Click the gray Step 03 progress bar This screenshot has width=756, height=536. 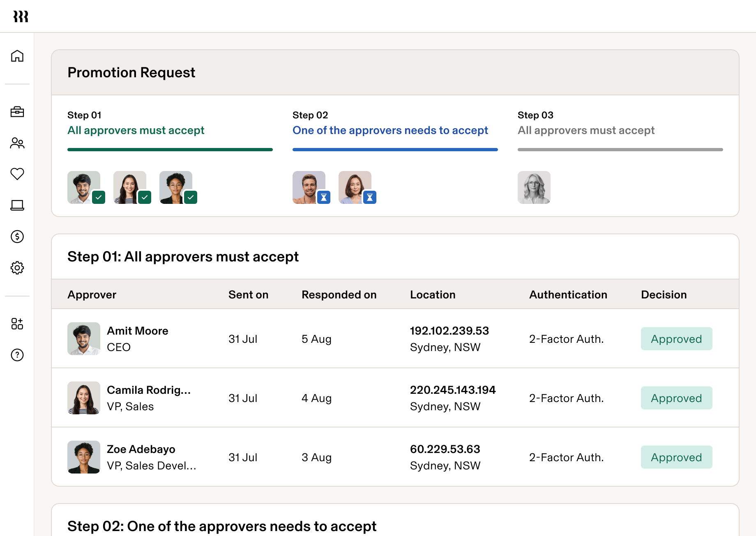[x=620, y=150]
